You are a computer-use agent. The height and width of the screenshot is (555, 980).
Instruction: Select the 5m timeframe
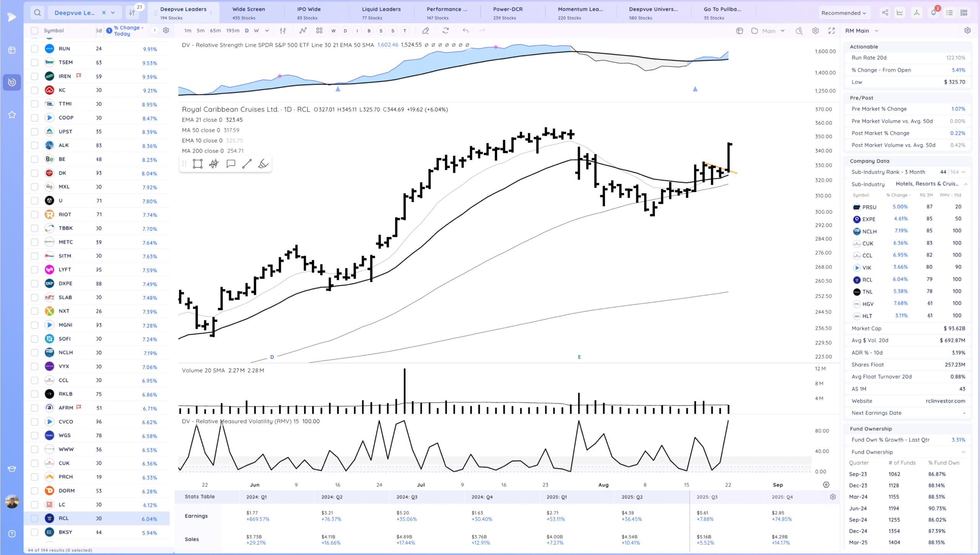[201, 31]
